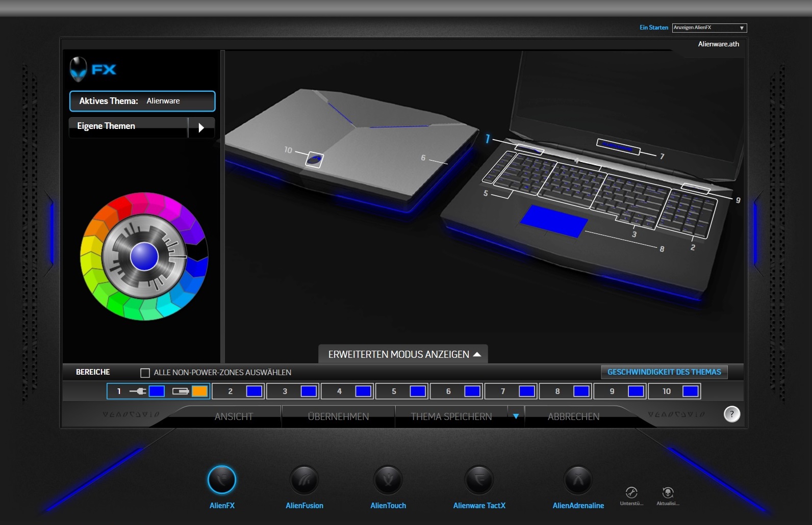Viewport: 812px width, 525px height.
Task: Select the alien head zone 10 on lid
Action: [x=314, y=160]
